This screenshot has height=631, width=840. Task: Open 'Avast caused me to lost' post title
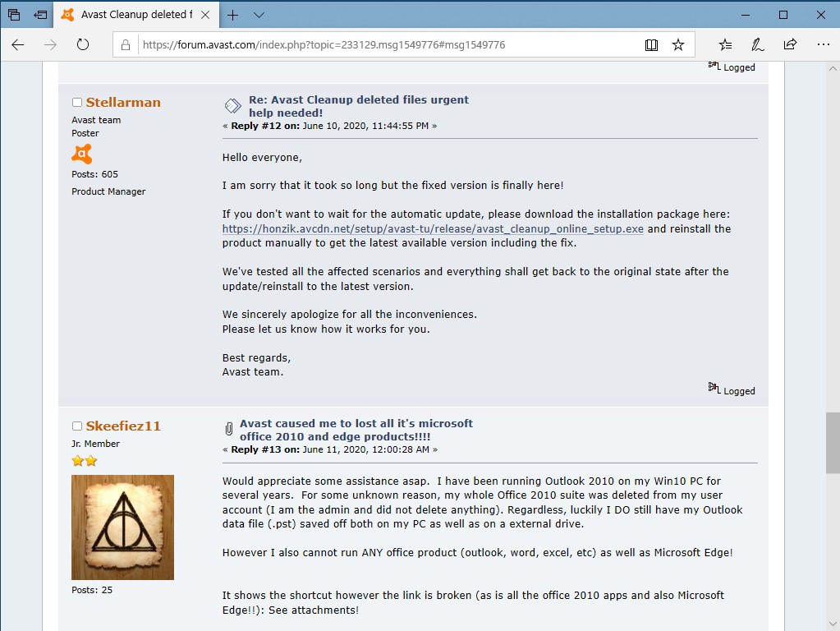[x=356, y=430]
